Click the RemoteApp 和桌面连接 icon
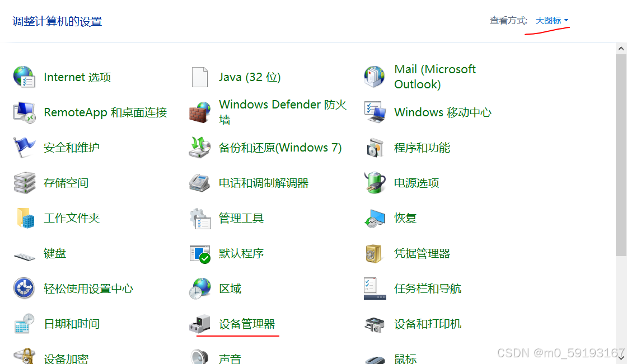Screen dimensions: 627x364 point(25,112)
